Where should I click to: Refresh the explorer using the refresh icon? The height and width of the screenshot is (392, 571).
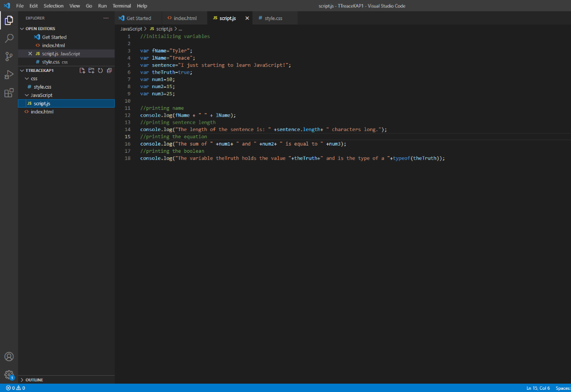pos(100,71)
